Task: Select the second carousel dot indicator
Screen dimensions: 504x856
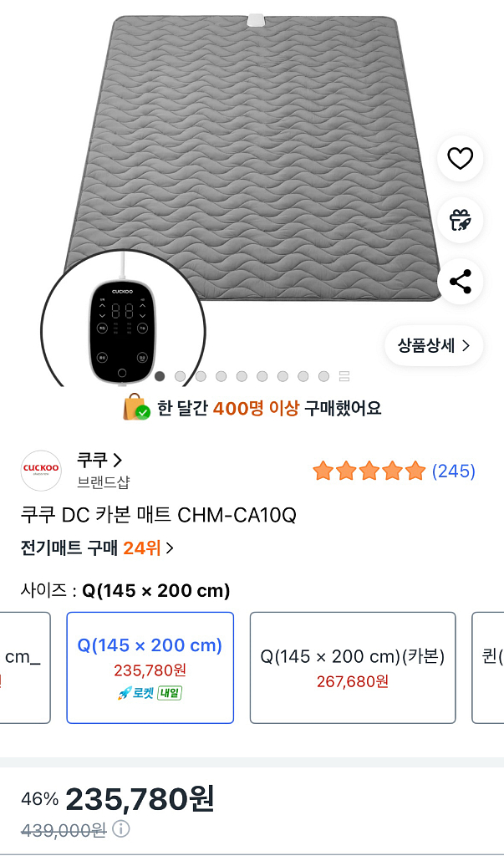Action: pos(180,376)
